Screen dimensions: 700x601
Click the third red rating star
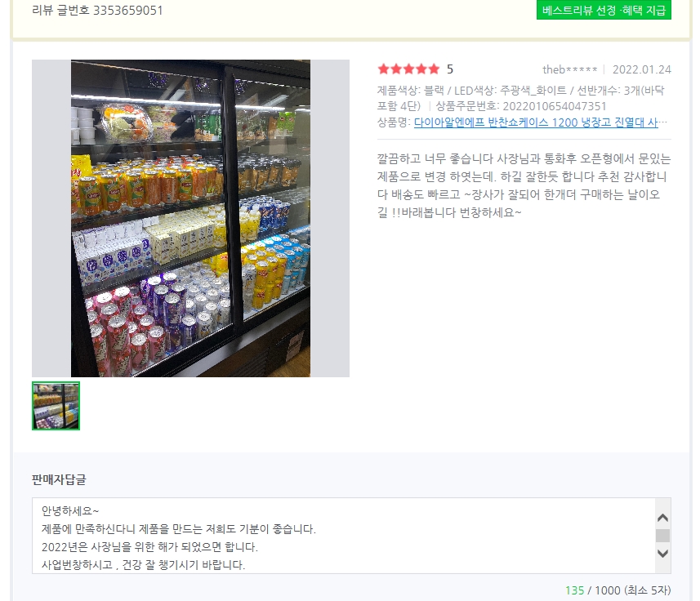tap(408, 69)
